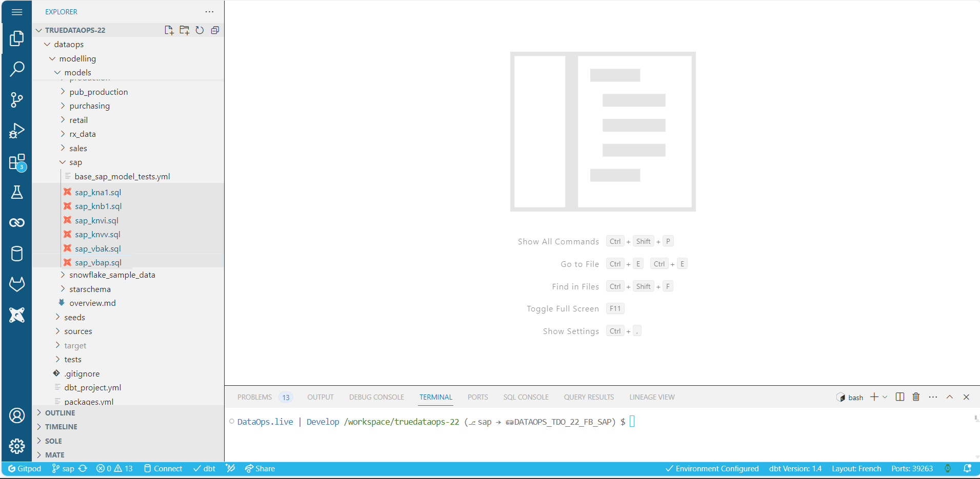Open notifications via the bell icon
This screenshot has height=479, width=980.
pyautogui.click(x=968, y=468)
